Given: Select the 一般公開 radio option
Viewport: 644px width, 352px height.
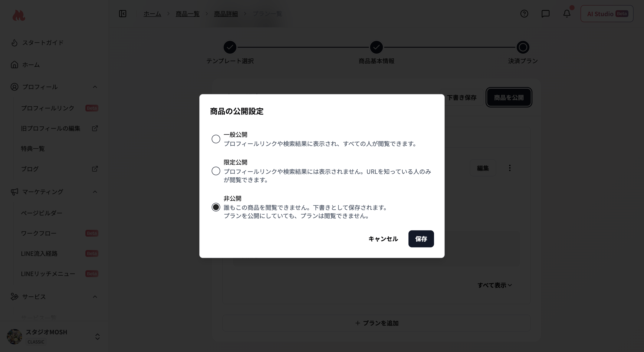Looking at the screenshot, I should point(216,139).
